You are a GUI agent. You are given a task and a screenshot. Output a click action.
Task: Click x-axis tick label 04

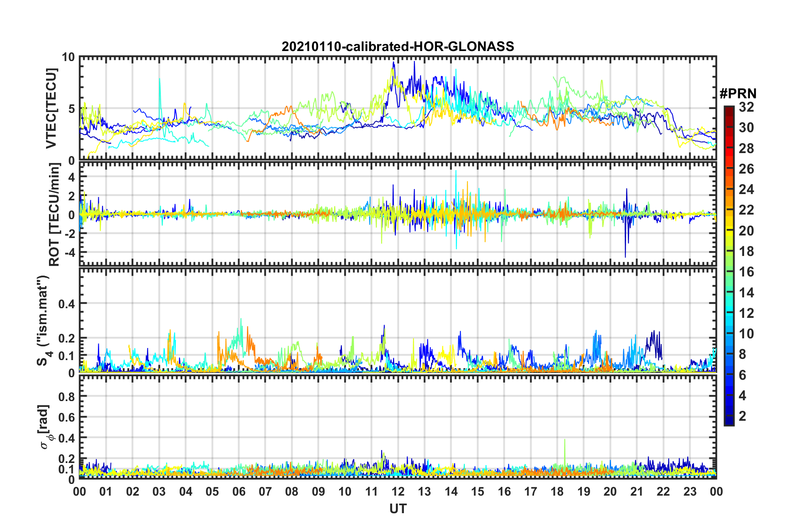tap(186, 492)
